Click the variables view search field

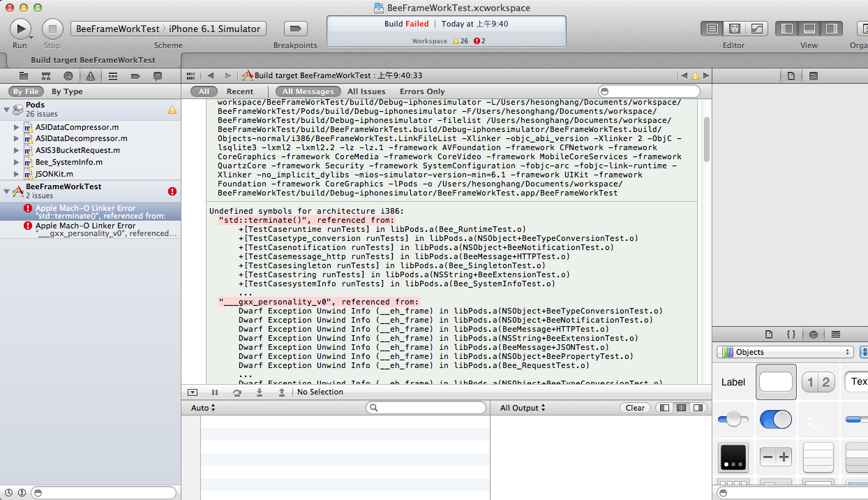pyautogui.click(x=426, y=408)
